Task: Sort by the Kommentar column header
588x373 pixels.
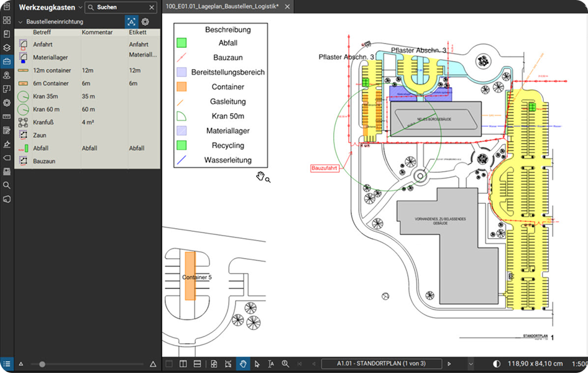Action: [97, 32]
